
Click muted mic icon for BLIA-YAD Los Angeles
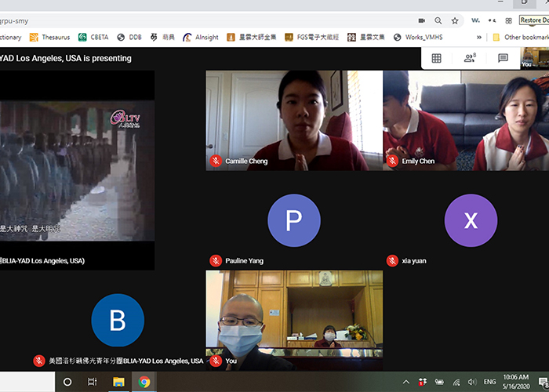click(x=39, y=361)
